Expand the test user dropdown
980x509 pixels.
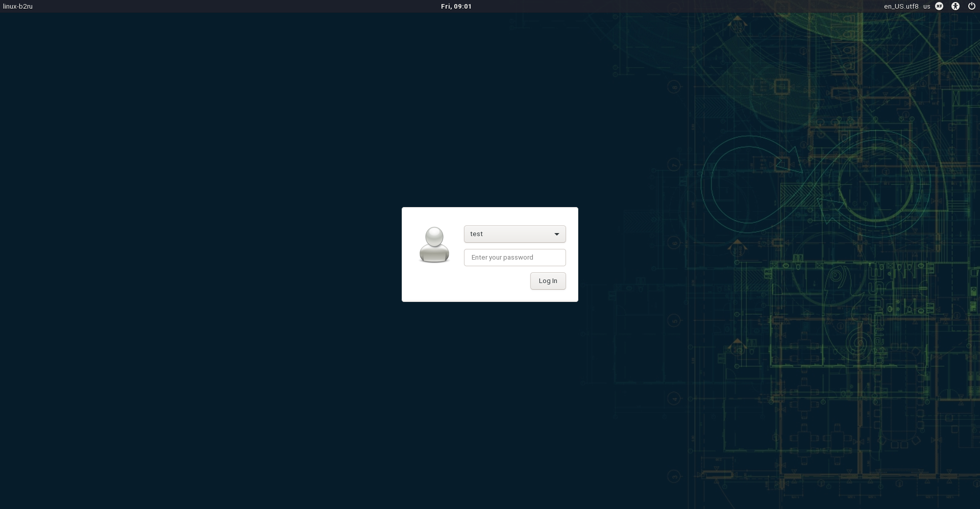pos(514,234)
